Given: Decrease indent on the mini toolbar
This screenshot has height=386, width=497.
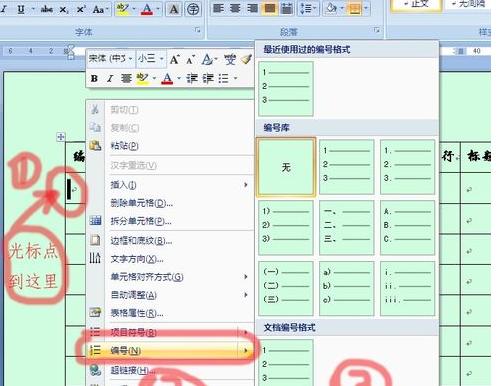Looking at the screenshot, I should pyautogui.click(x=192, y=79).
